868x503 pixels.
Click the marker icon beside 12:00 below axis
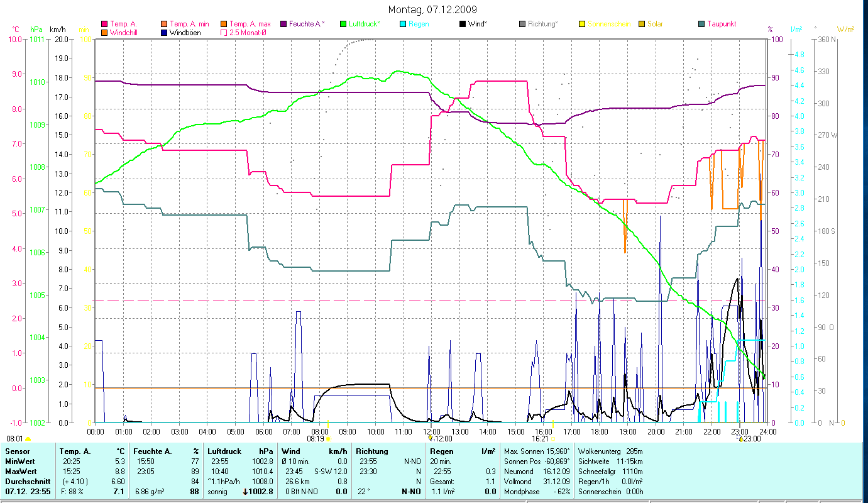(430, 438)
